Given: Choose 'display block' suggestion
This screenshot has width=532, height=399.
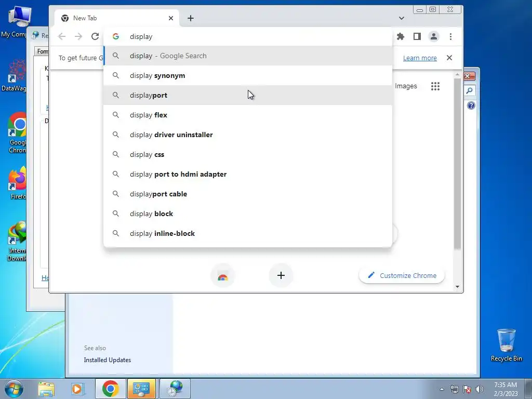Looking at the screenshot, I should click(x=248, y=214).
